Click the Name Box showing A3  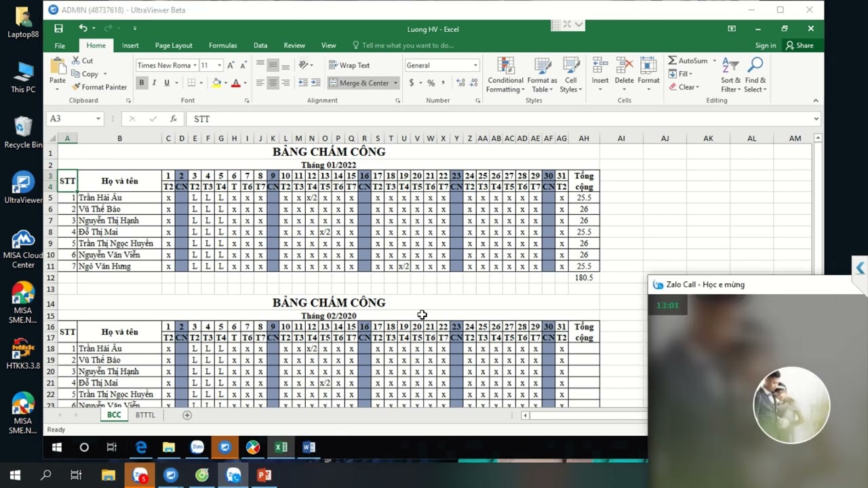pos(71,119)
